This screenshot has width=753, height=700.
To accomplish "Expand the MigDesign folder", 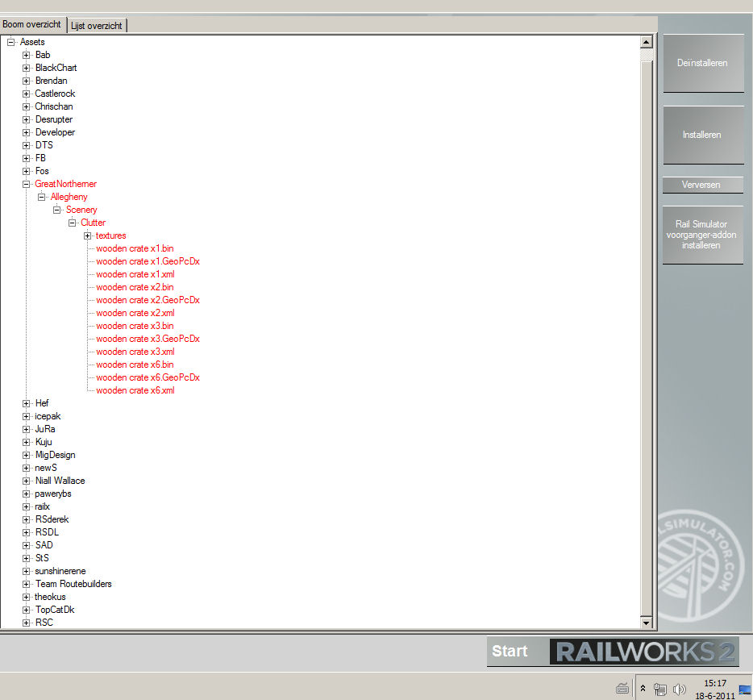I will (26, 456).
